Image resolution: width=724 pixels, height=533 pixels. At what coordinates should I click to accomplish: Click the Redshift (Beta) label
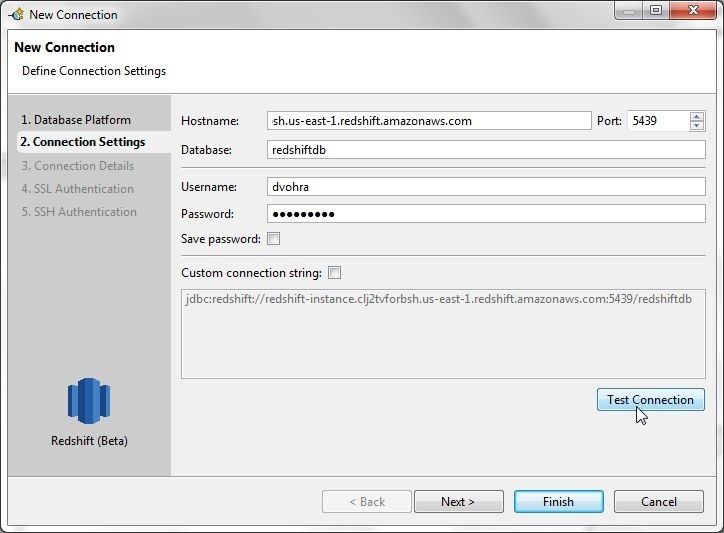[89, 441]
